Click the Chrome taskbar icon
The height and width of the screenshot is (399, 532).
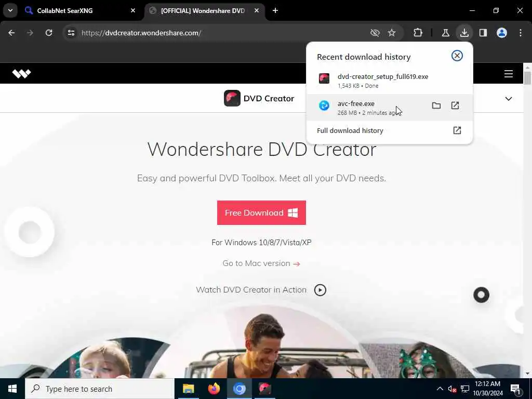pos(239,389)
